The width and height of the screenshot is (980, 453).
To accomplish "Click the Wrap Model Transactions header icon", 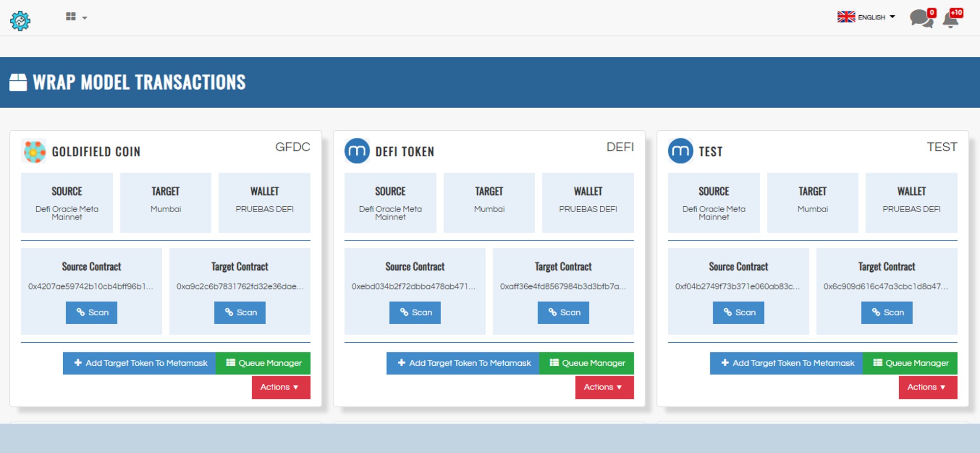I will (x=18, y=82).
